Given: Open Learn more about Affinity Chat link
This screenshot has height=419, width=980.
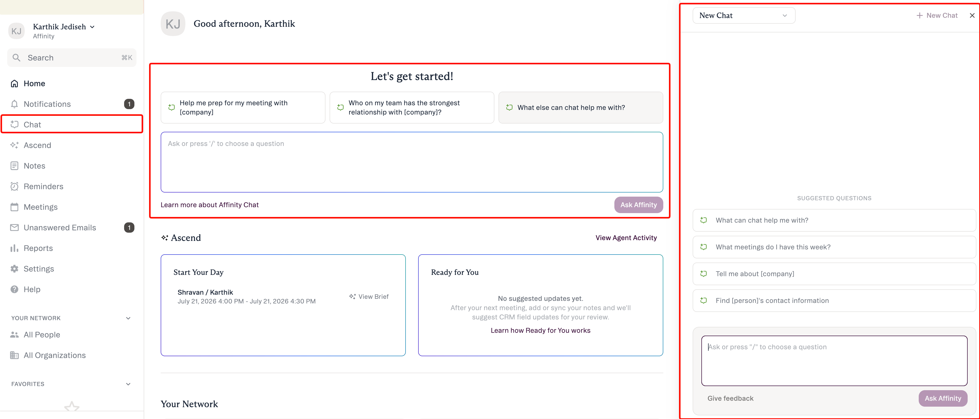Looking at the screenshot, I should coord(209,205).
